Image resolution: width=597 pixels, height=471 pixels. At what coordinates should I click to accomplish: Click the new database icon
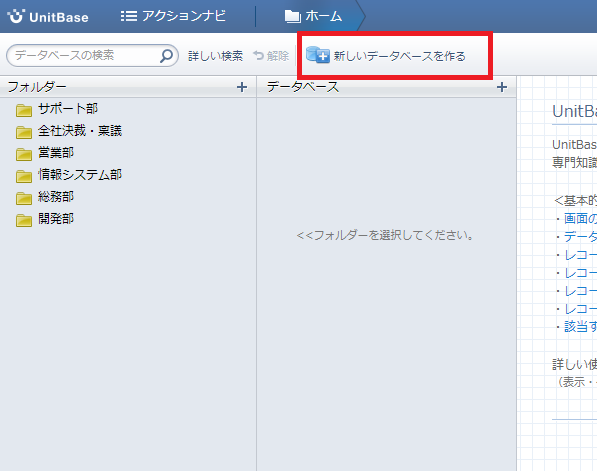[x=318, y=55]
